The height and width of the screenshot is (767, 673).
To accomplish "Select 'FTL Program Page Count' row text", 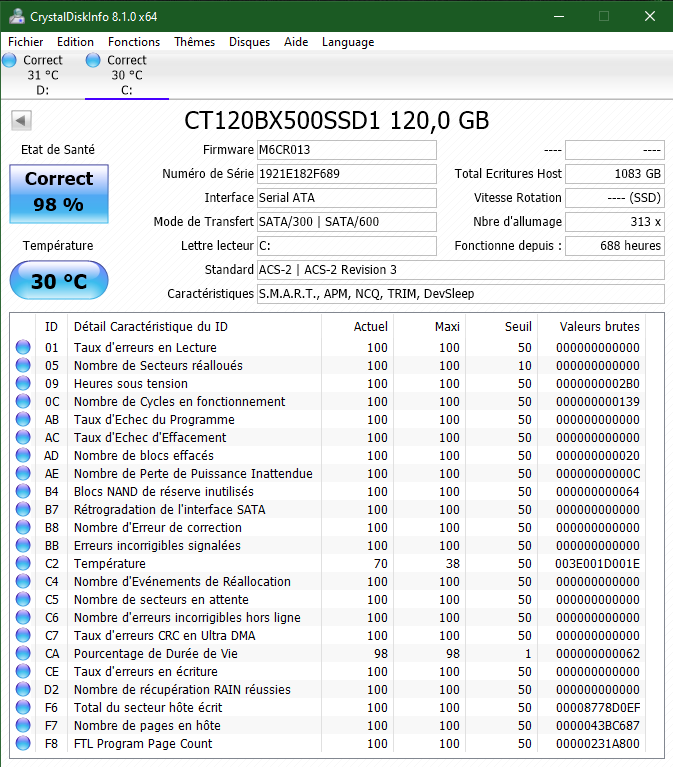I will click(x=143, y=744).
